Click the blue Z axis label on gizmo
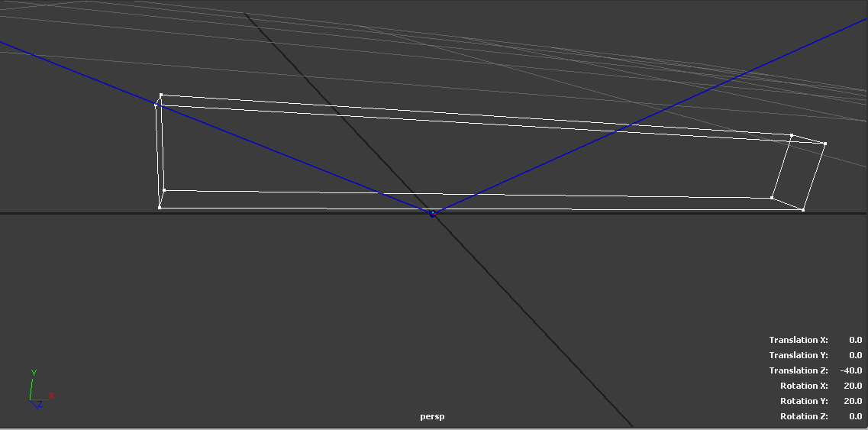Viewport: 868px width, 430px height. [39, 404]
